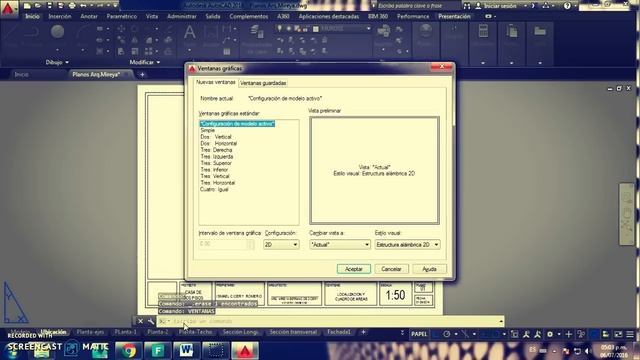Click Undo arrow in quick access toolbar
Screen dimensions: 640x360
83,6
